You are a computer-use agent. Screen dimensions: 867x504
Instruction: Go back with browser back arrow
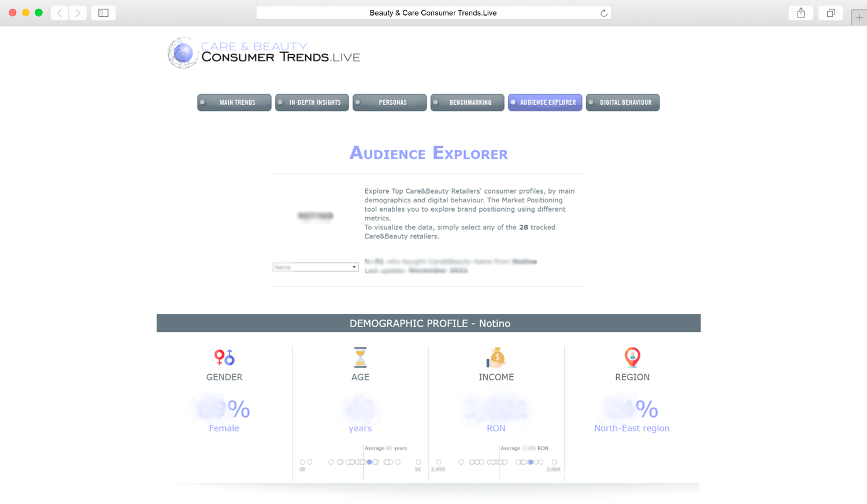pos(60,13)
